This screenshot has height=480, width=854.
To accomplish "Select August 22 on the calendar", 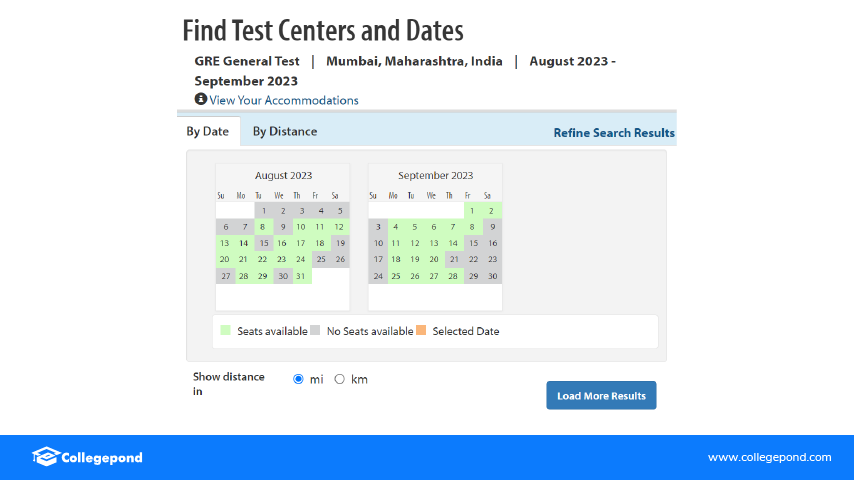I will coord(262,260).
